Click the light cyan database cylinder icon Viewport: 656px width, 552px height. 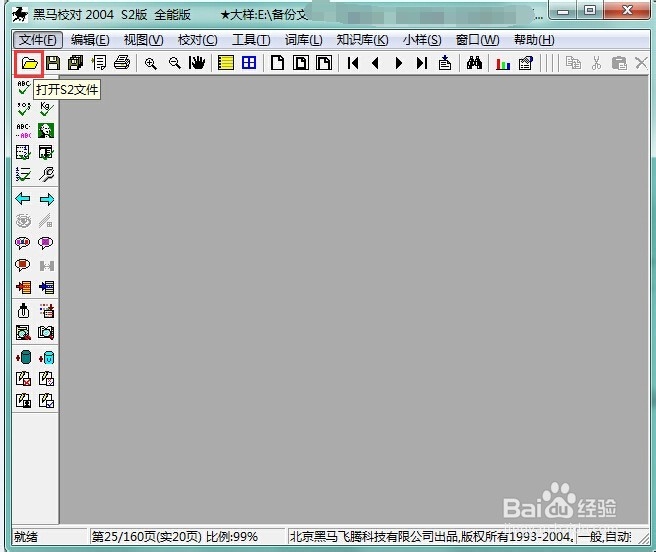pos(46,357)
